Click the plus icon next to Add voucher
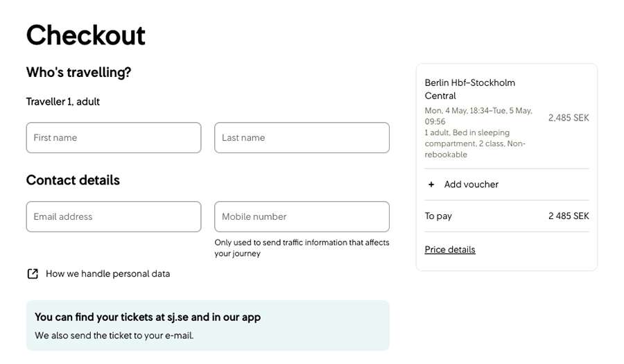624x364 pixels. pos(431,184)
